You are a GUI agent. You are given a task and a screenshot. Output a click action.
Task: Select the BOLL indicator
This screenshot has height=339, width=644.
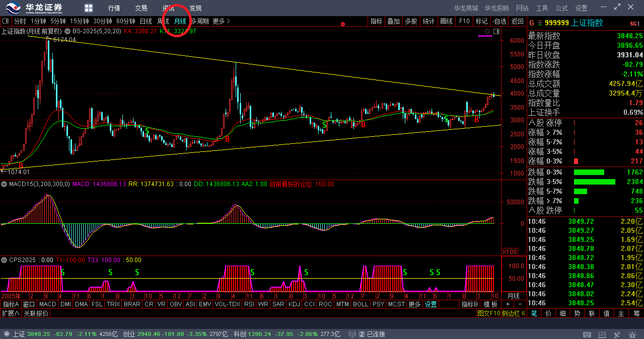361,304
